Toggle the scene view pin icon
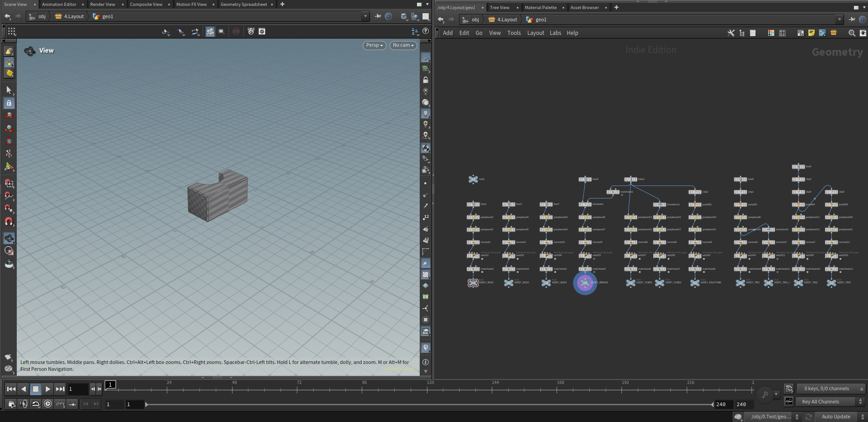Screen dimensions: 868x422 click(378, 16)
